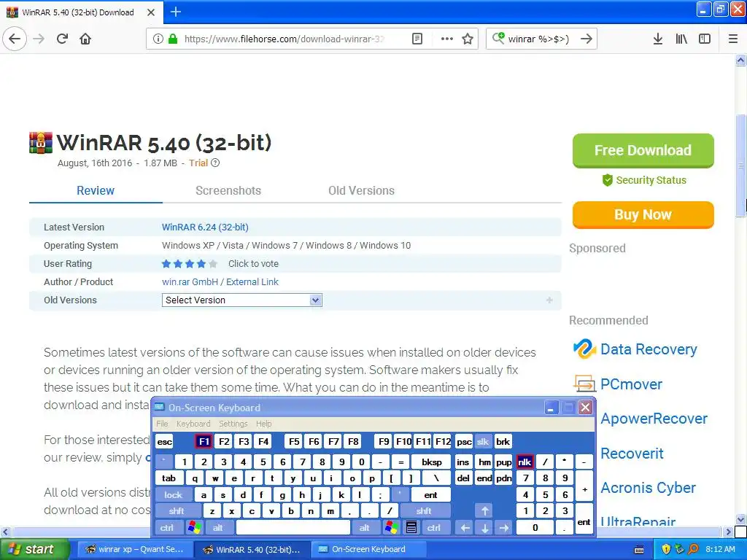This screenshot has height=560, width=747.
Task: Switch to the Old Versions tab
Action: tap(361, 190)
